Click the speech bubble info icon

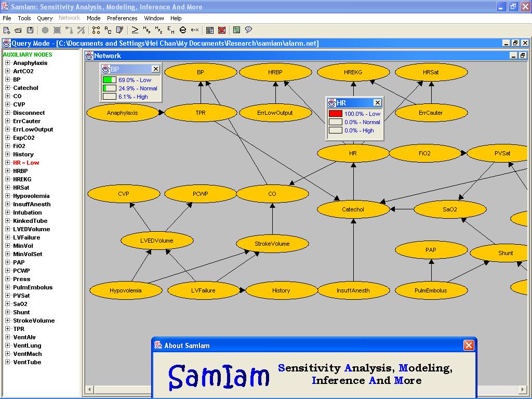[249, 30]
